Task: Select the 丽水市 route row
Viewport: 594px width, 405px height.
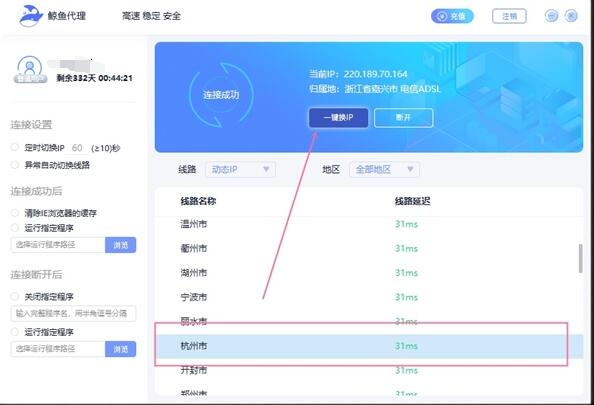Action: click(x=369, y=321)
